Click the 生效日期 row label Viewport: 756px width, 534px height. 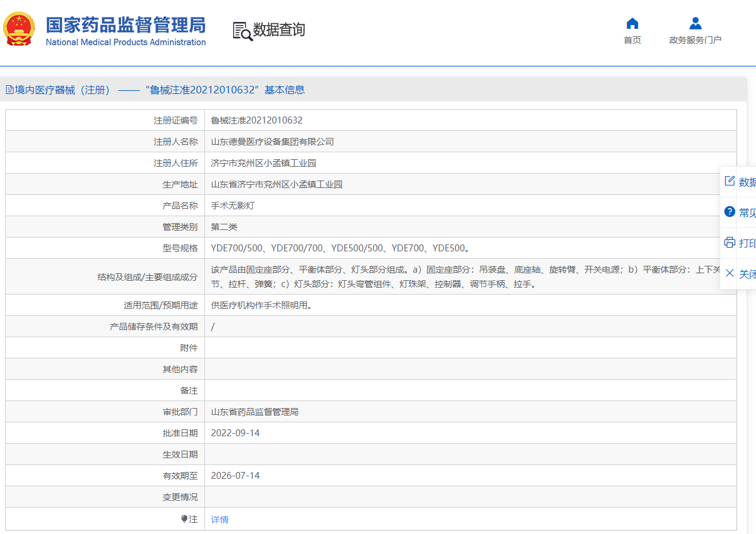180,454
